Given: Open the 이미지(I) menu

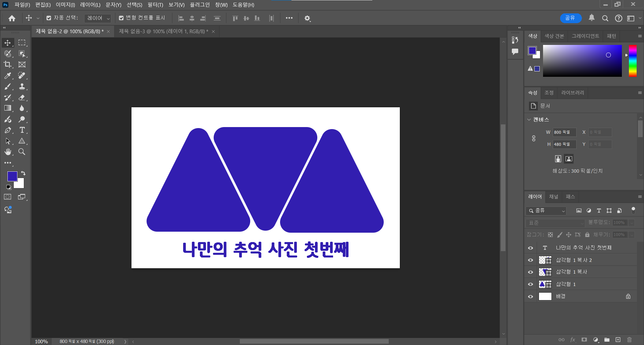Looking at the screenshot, I should (x=65, y=5).
